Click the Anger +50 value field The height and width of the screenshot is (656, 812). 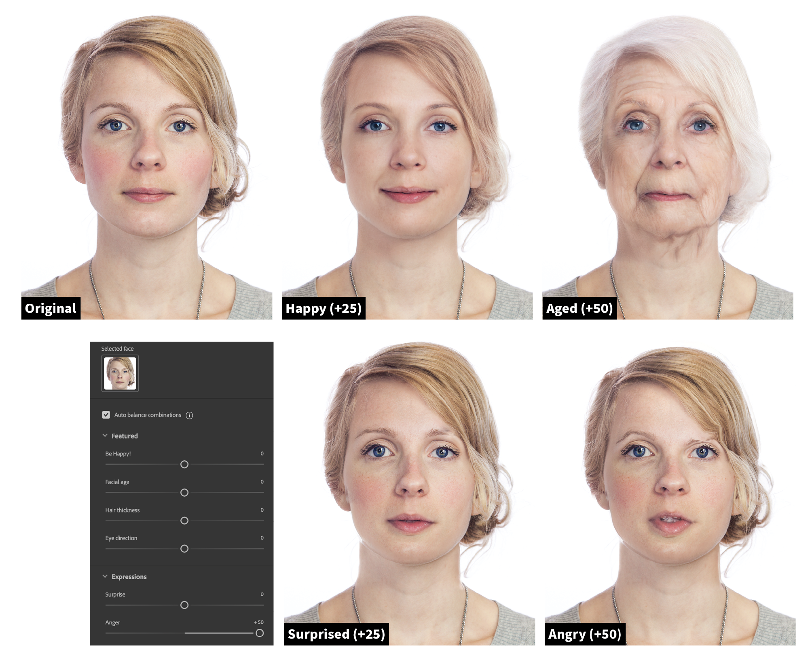pyautogui.click(x=259, y=622)
